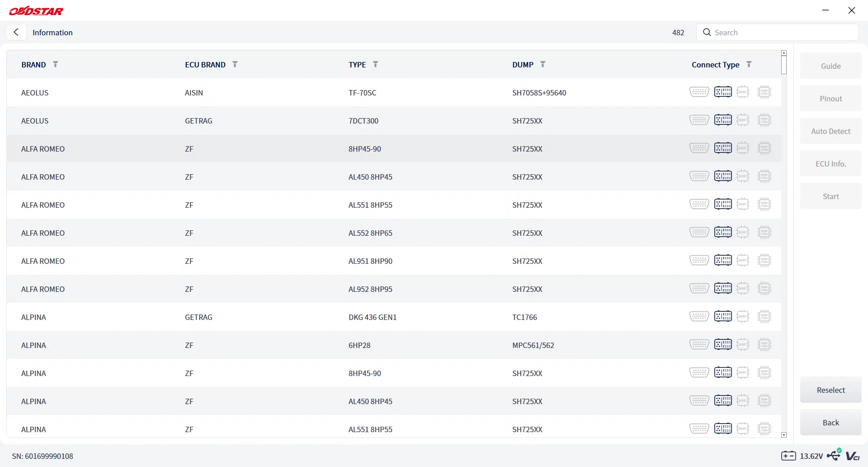Go back using the arrow beside Information
Viewport: 868px width, 467px height.
click(16, 32)
